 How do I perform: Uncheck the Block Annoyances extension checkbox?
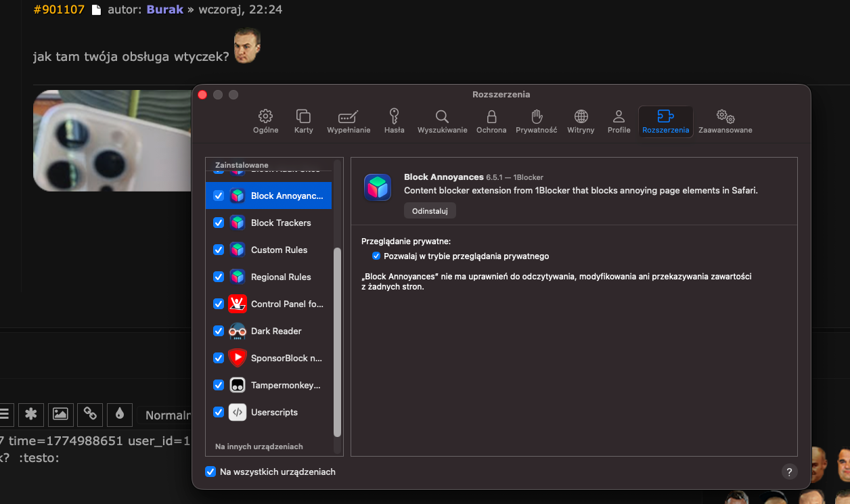click(219, 196)
